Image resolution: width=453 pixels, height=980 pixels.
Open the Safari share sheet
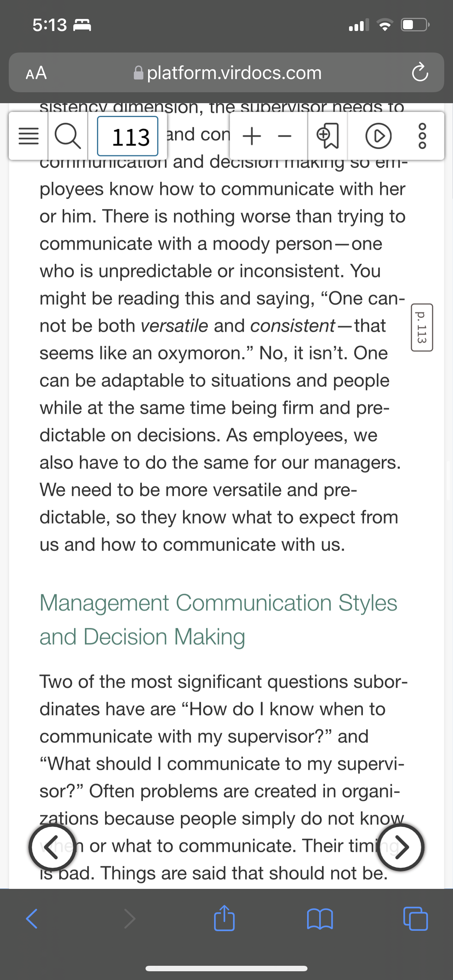[x=224, y=918]
